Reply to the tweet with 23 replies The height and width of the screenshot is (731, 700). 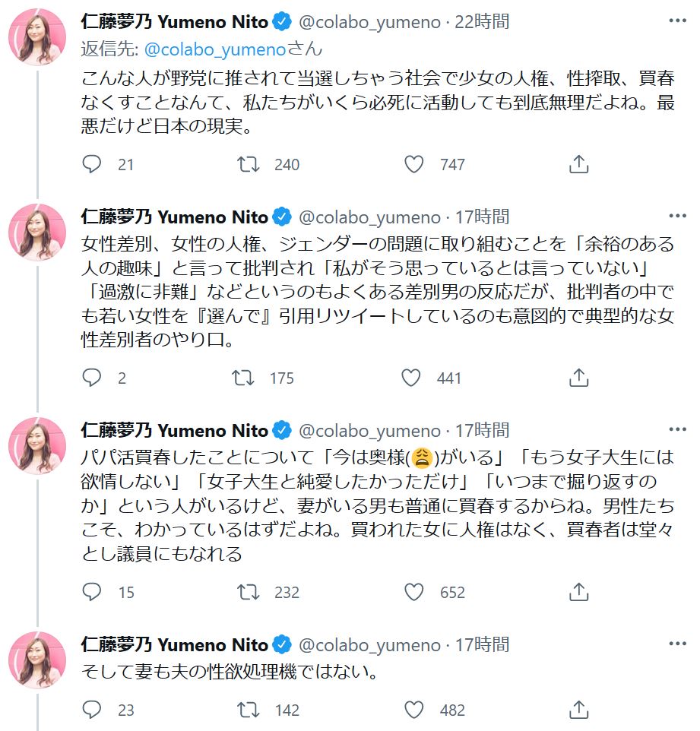coord(92,710)
